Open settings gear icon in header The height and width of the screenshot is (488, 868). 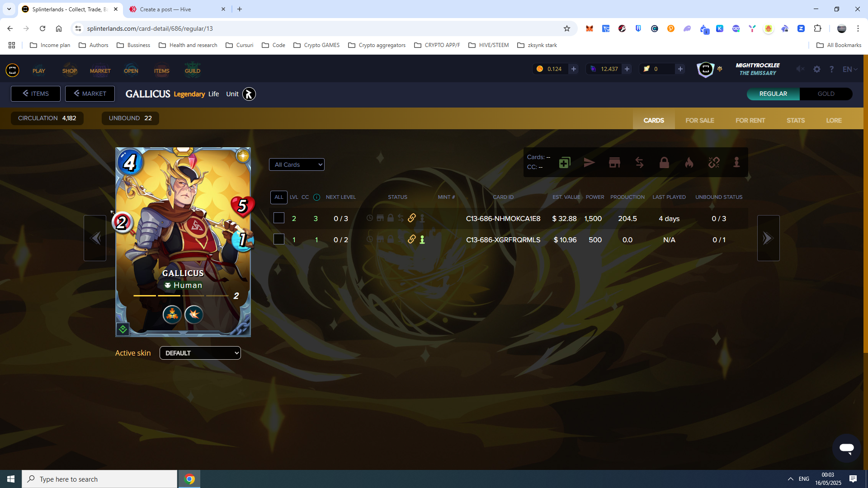(816, 69)
